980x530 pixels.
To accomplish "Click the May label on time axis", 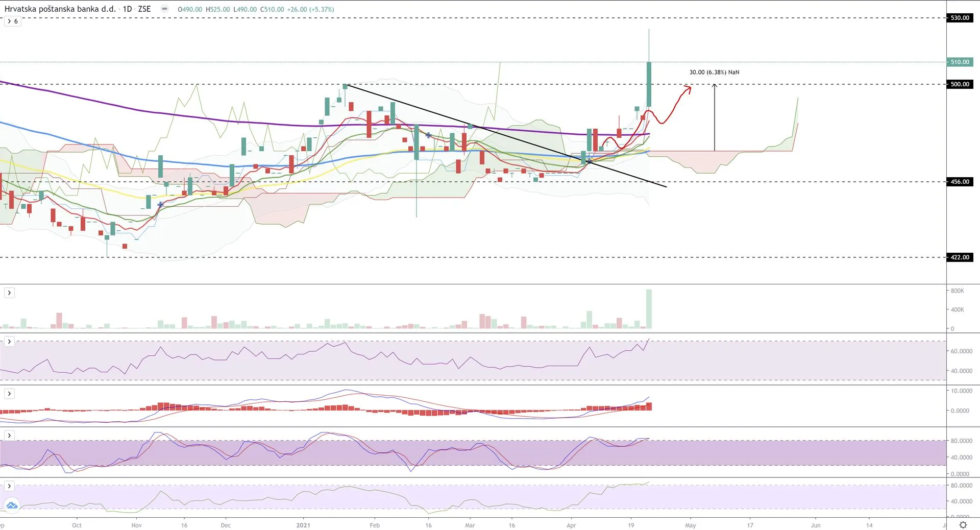I will [690, 525].
